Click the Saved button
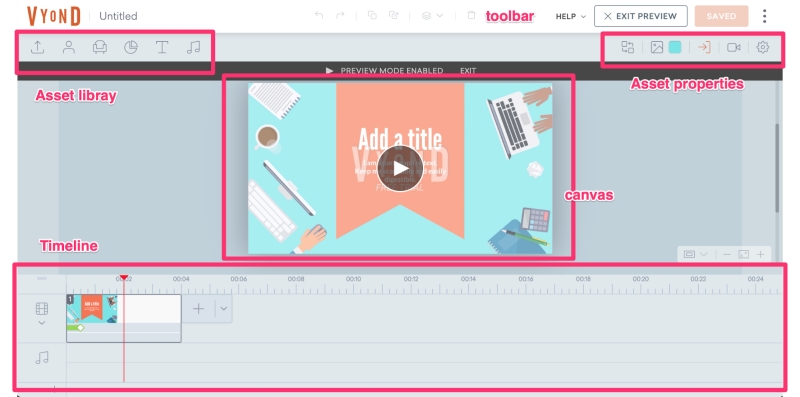The height and width of the screenshot is (397, 800). pyautogui.click(x=721, y=16)
